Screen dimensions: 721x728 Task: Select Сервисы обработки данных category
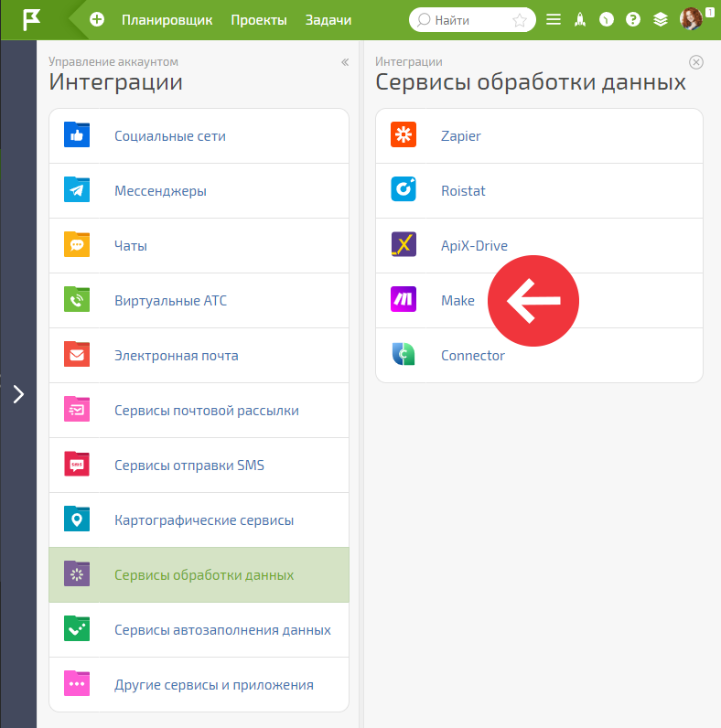[199, 574]
